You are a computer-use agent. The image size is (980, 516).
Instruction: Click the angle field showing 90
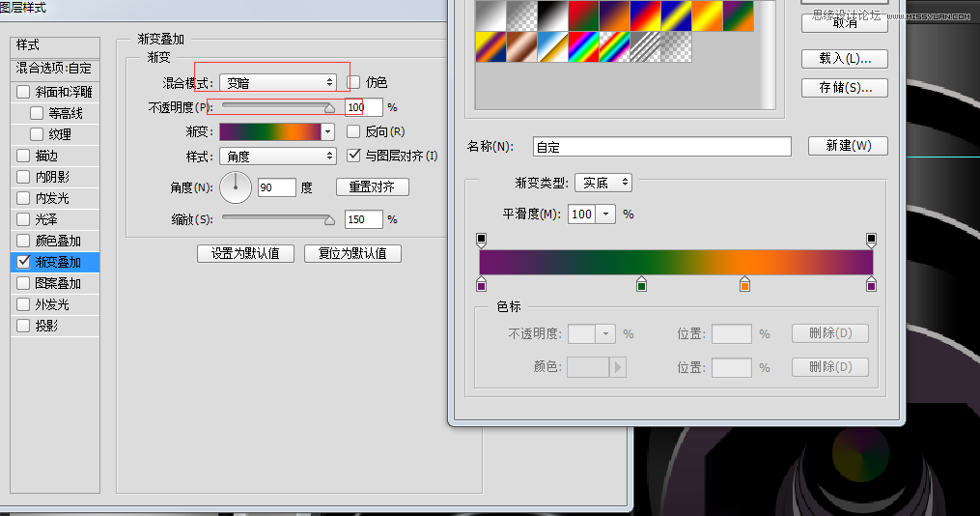pos(276,187)
